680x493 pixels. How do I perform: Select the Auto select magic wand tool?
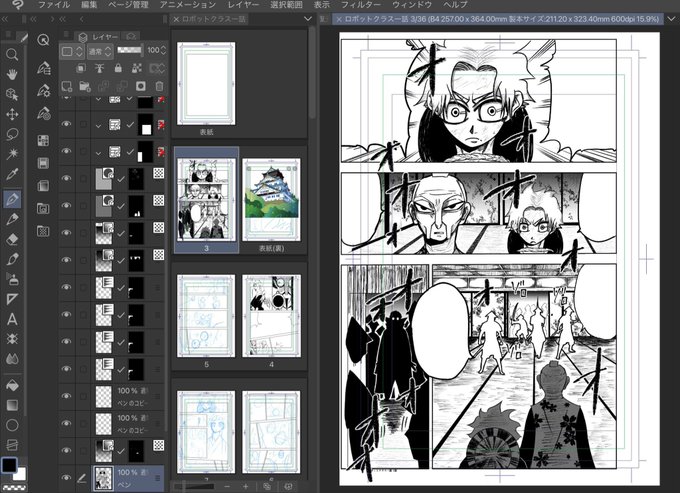12,154
